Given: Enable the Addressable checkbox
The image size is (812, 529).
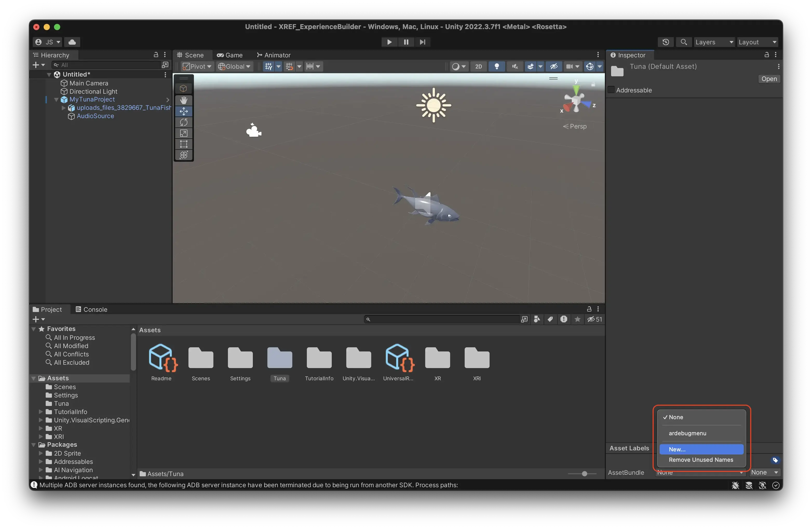Looking at the screenshot, I should [611, 90].
